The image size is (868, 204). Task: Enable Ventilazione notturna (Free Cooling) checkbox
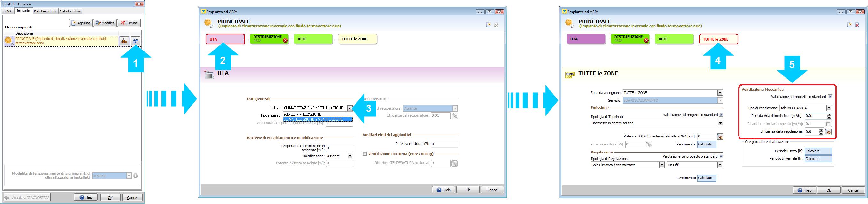[364, 154]
